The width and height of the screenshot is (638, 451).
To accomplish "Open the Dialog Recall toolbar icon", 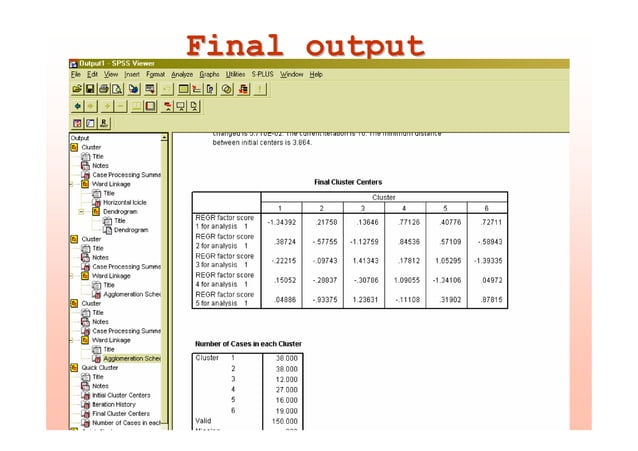I will [150, 89].
